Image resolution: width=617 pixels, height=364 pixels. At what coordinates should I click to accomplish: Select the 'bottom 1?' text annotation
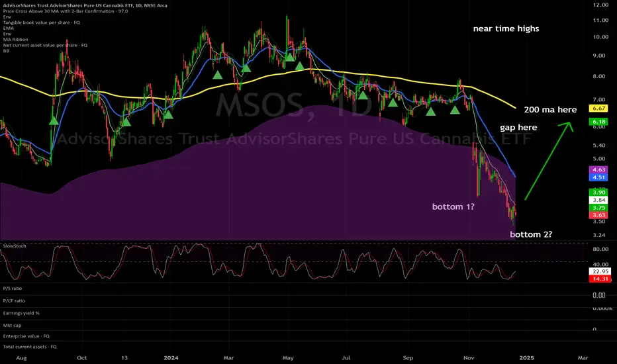[x=453, y=206]
